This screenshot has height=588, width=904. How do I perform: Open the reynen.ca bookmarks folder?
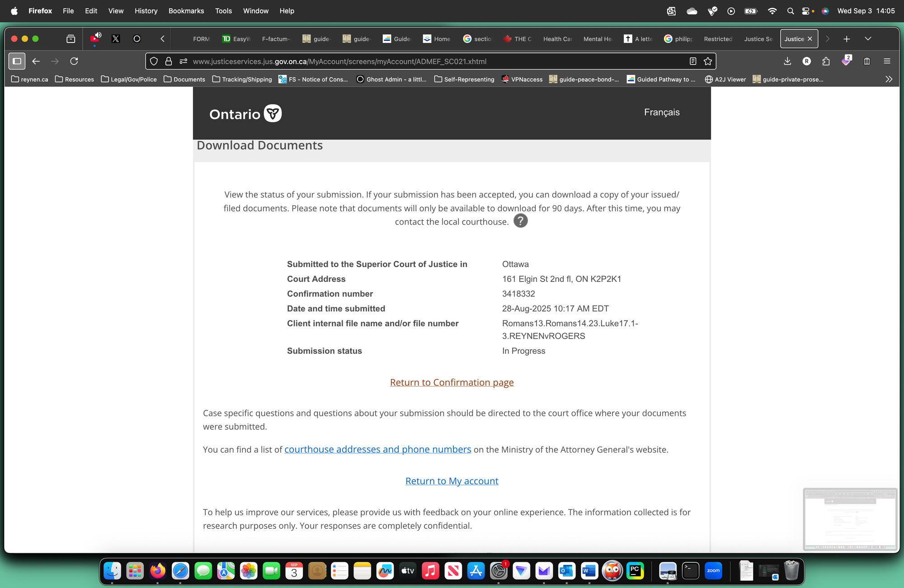[x=29, y=79]
